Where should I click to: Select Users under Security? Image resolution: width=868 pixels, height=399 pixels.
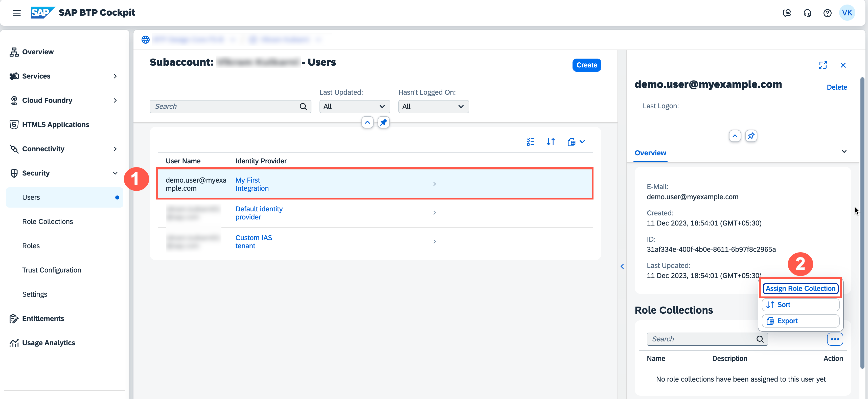pyautogui.click(x=64, y=197)
